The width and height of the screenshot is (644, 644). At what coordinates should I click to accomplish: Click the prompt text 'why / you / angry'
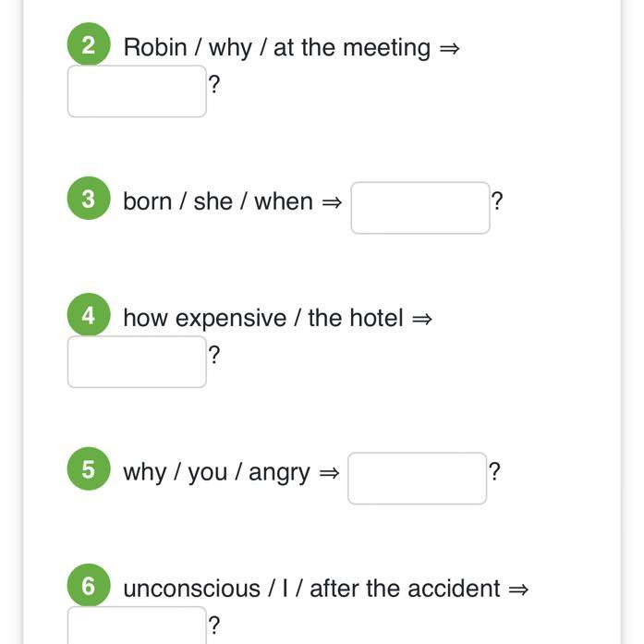[x=216, y=471]
